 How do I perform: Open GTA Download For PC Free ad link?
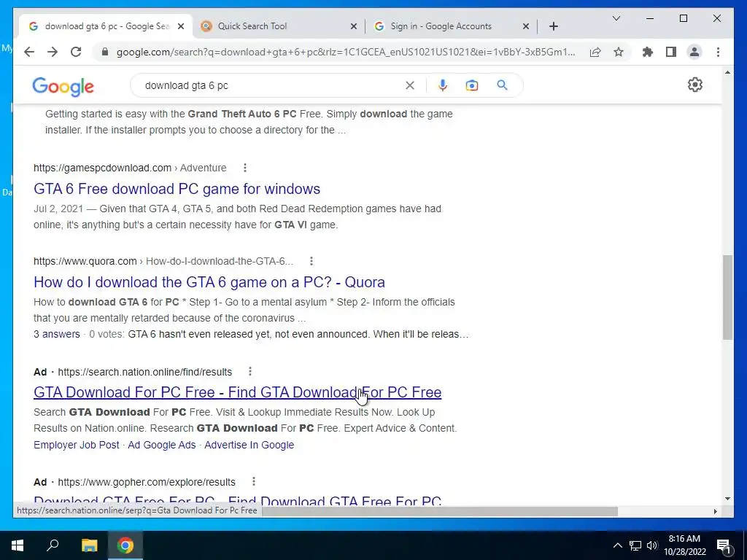(237, 392)
